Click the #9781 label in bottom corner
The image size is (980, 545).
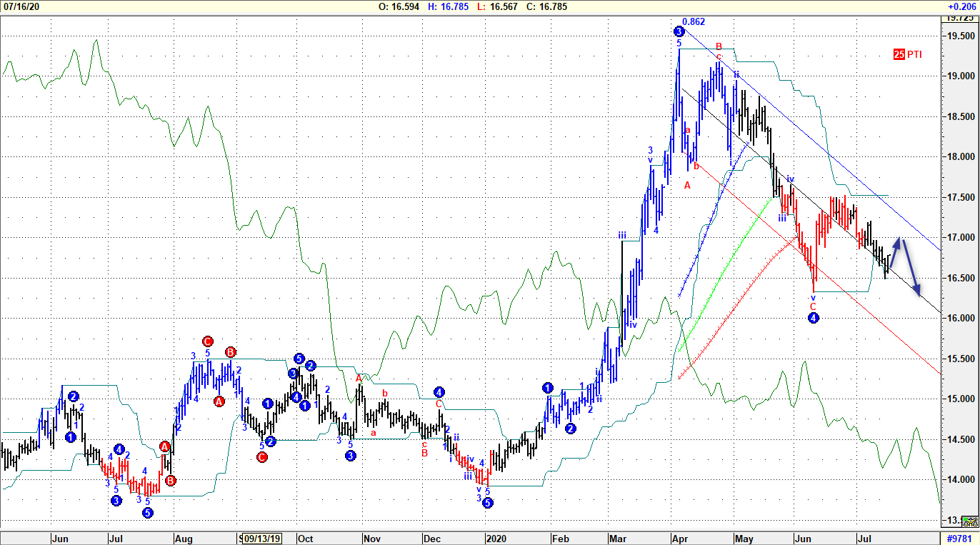[961, 538]
